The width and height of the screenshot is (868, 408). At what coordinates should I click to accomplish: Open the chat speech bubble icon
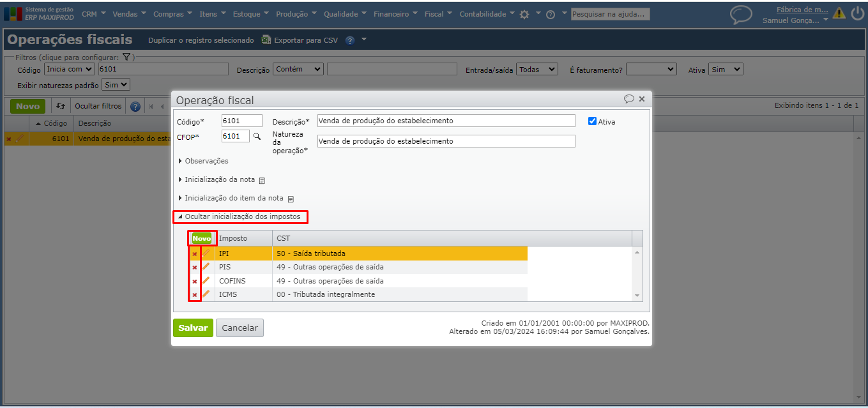point(741,14)
